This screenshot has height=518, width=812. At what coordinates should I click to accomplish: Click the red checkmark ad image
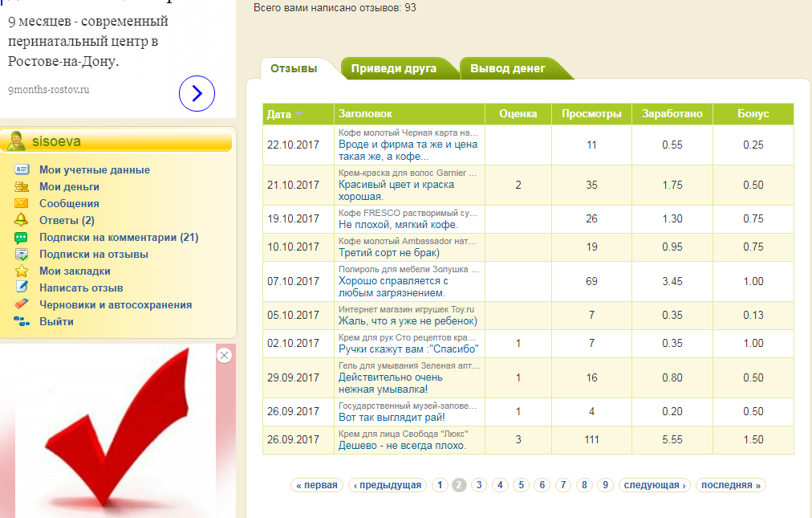(115, 430)
